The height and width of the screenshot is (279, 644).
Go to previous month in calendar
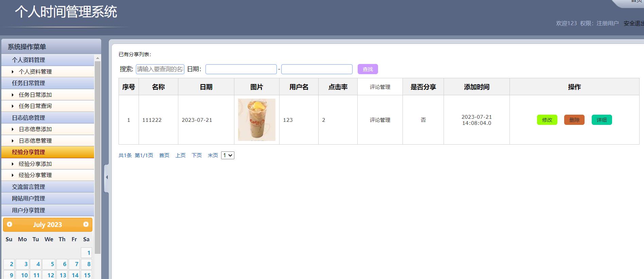(x=10, y=224)
